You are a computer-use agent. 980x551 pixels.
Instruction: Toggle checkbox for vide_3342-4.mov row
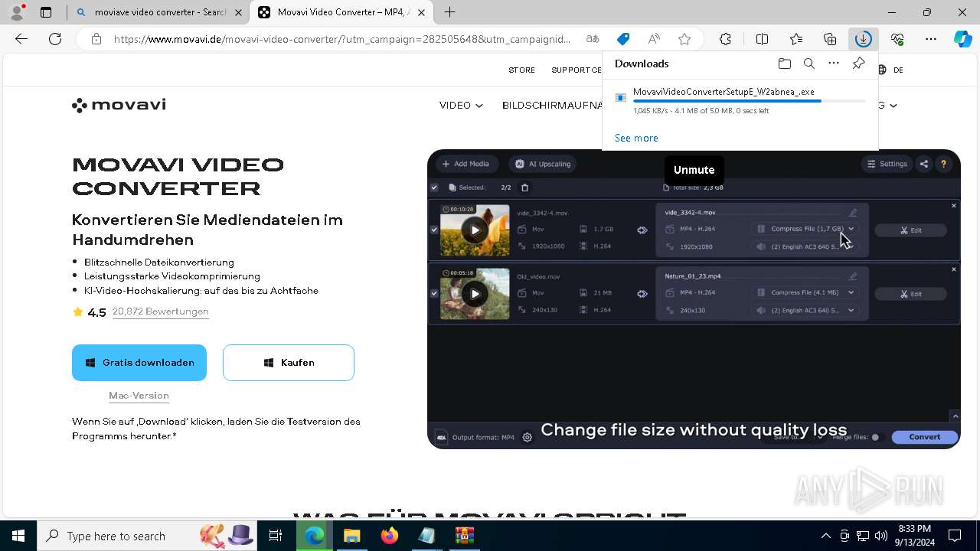click(x=434, y=230)
